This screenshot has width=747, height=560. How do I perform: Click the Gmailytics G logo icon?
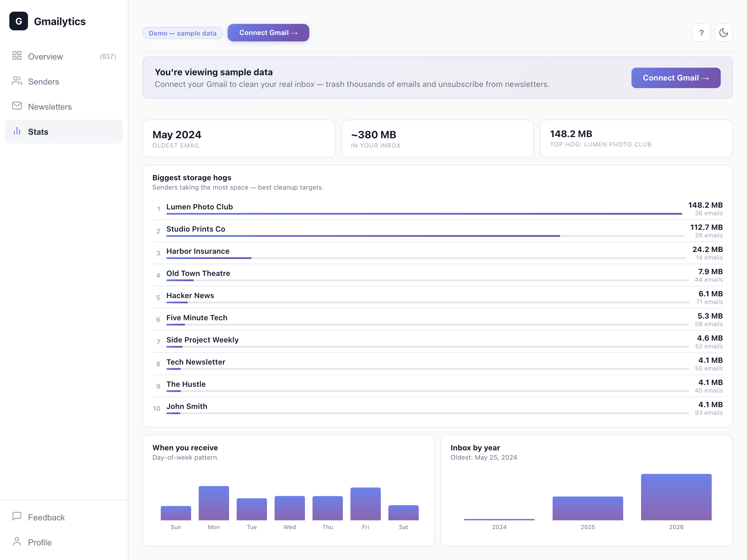pos(19,21)
